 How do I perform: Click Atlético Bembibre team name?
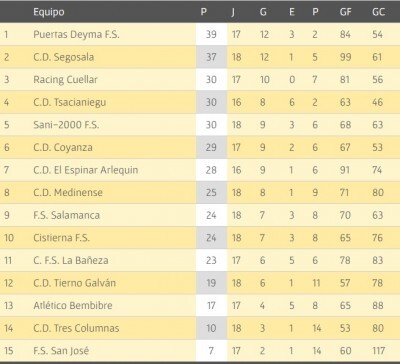pyautogui.click(x=73, y=305)
